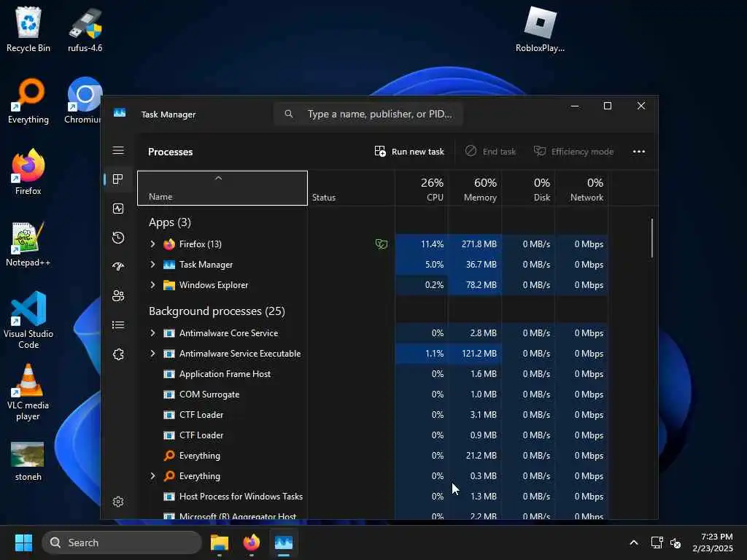This screenshot has height=560, width=747.
Task: Click the Efficiency mode button
Action: [573, 152]
